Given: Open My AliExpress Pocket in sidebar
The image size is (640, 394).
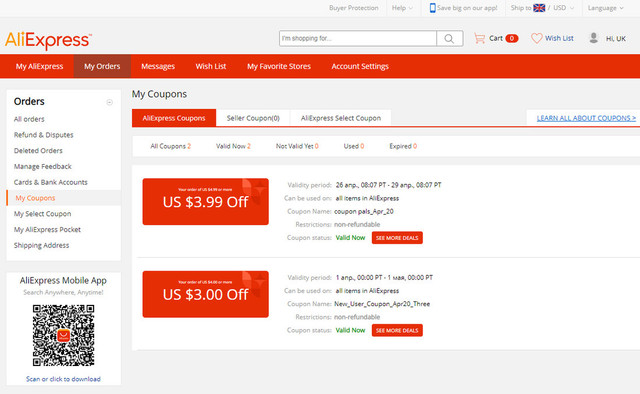Looking at the screenshot, I should (x=47, y=229).
